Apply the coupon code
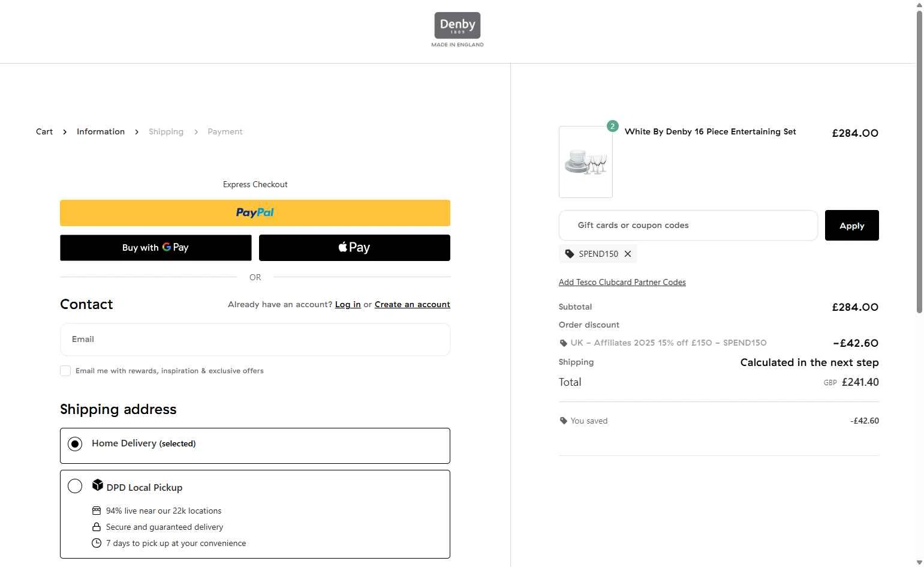This screenshot has height=567, width=924. point(851,226)
